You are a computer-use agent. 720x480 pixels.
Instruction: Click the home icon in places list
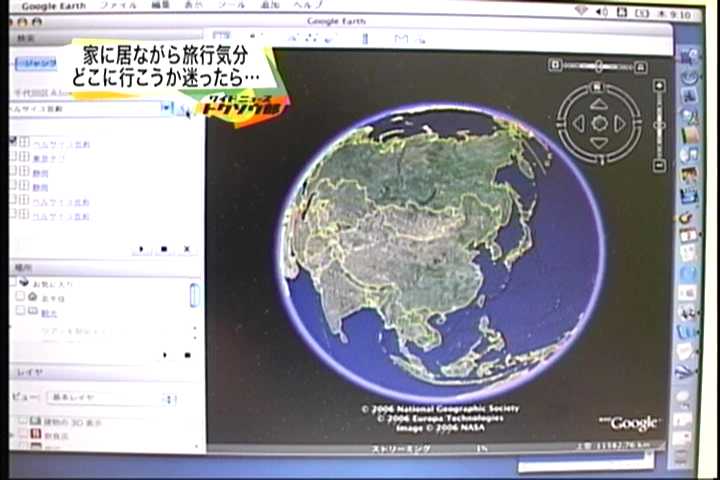tap(32, 297)
